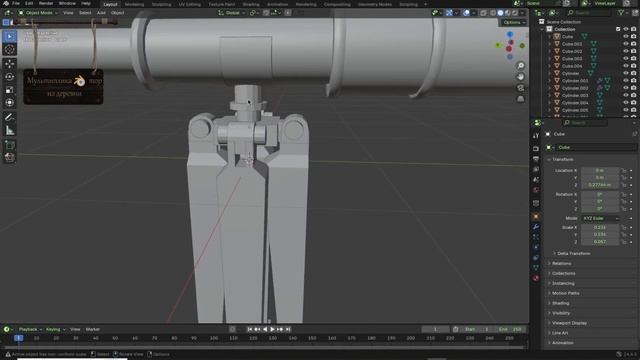The width and height of the screenshot is (640, 360).
Task: Open the Material properties tab
Action: 536,278
